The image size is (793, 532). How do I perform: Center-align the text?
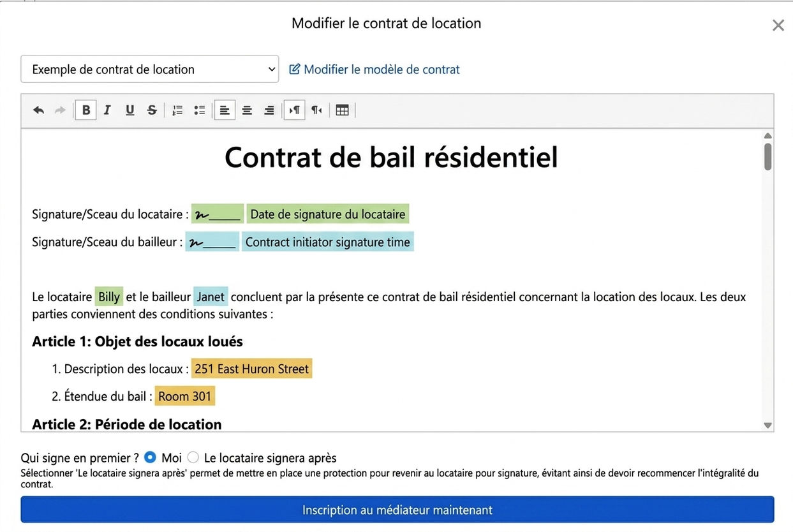tap(247, 110)
